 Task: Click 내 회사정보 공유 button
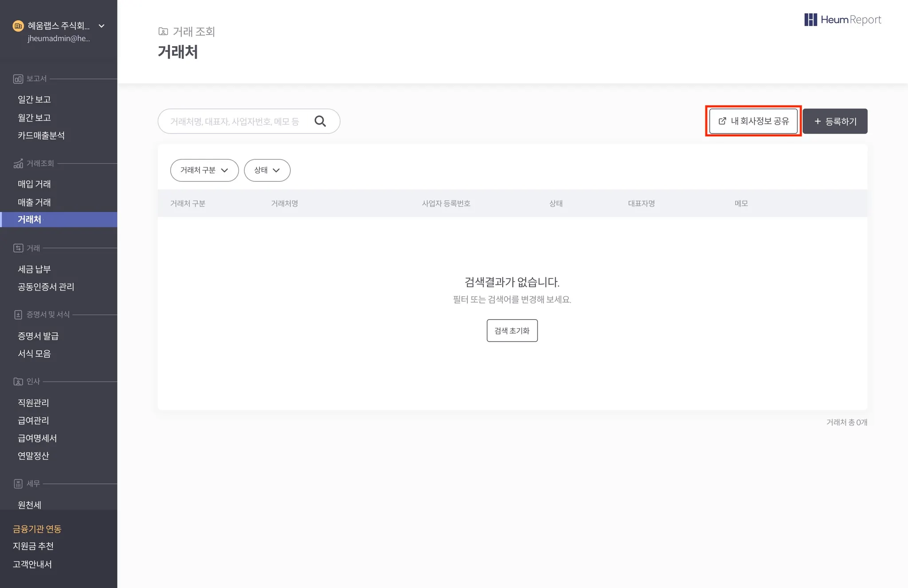[753, 121]
